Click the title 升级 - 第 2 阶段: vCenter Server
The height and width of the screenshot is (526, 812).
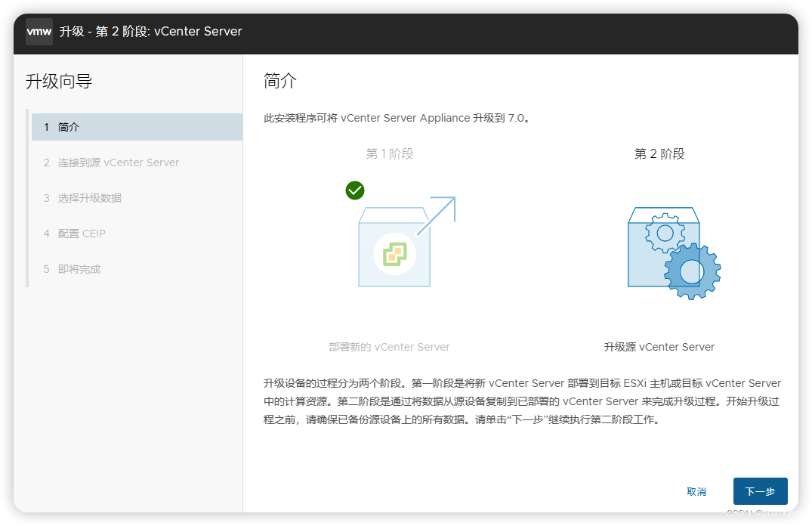pyautogui.click(x=151, y=32)
